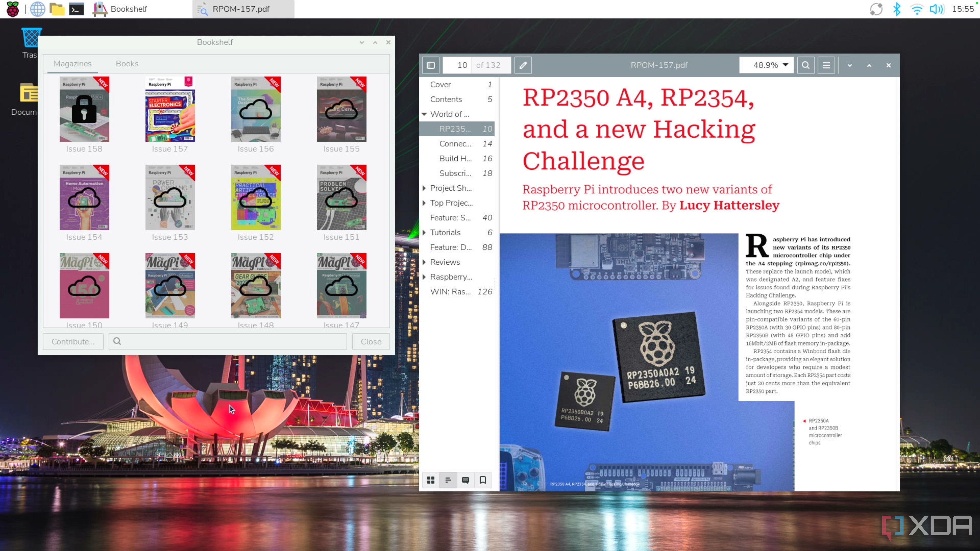The height and width of the screenshot is (551, 980).
Task: Select the locked Issue 158 magazine
Action: (84, 109)
